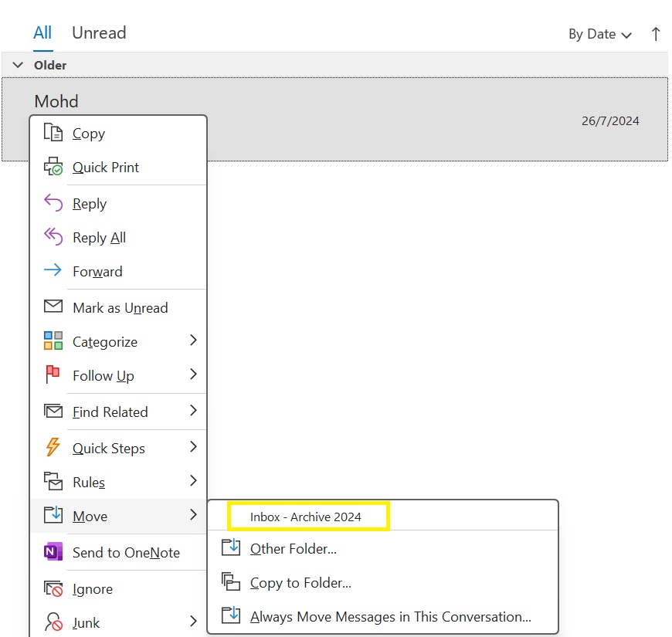Screen dimensions: 672x637
Task: Click the Reply All double-arrow icon
Action: click(53, 236)
